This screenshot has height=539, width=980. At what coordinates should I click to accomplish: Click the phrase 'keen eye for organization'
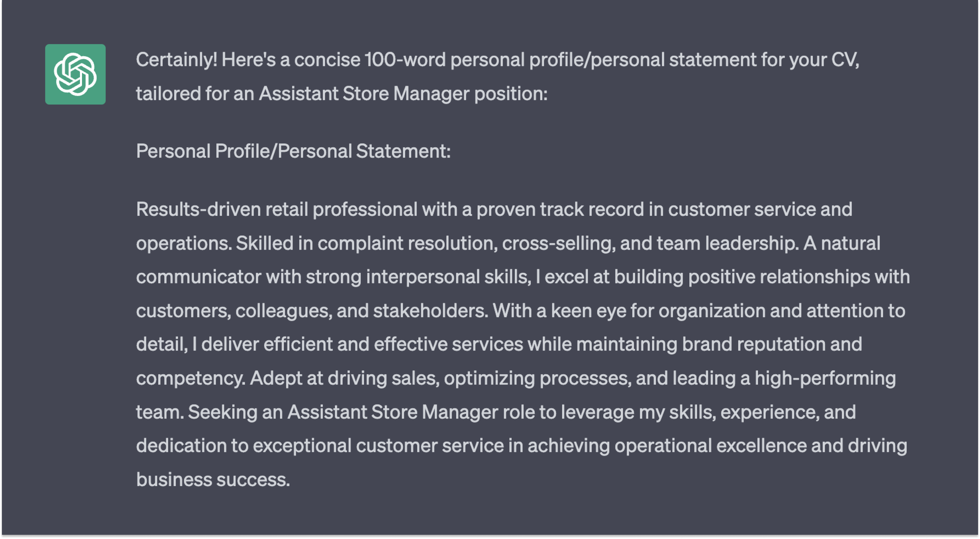[x=658, y=310]
